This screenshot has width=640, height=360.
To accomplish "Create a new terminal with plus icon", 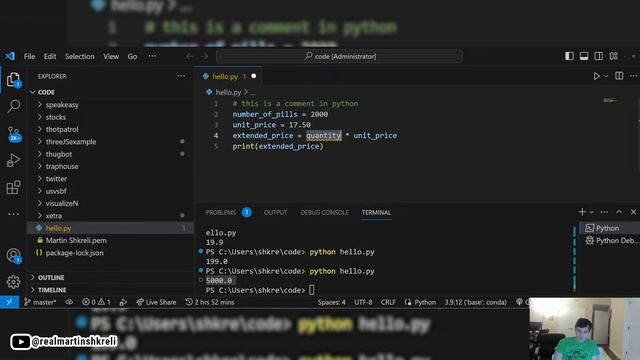I will click(582, 212).
